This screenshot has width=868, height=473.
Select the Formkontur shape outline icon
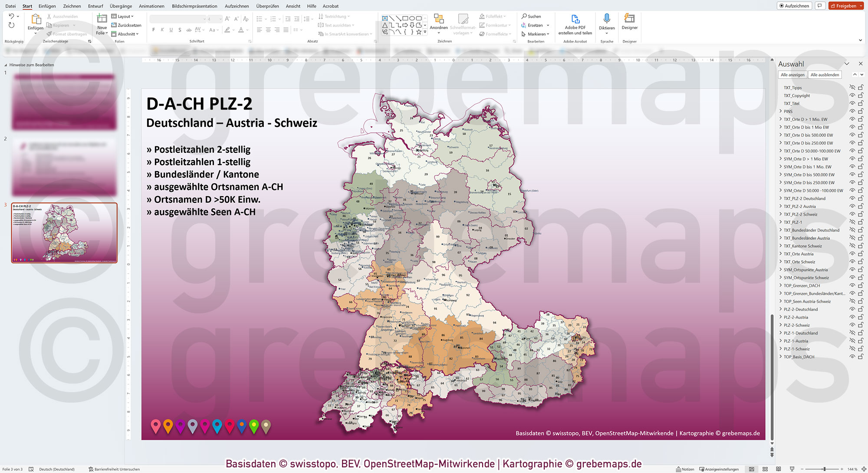[x=482, y=25]
